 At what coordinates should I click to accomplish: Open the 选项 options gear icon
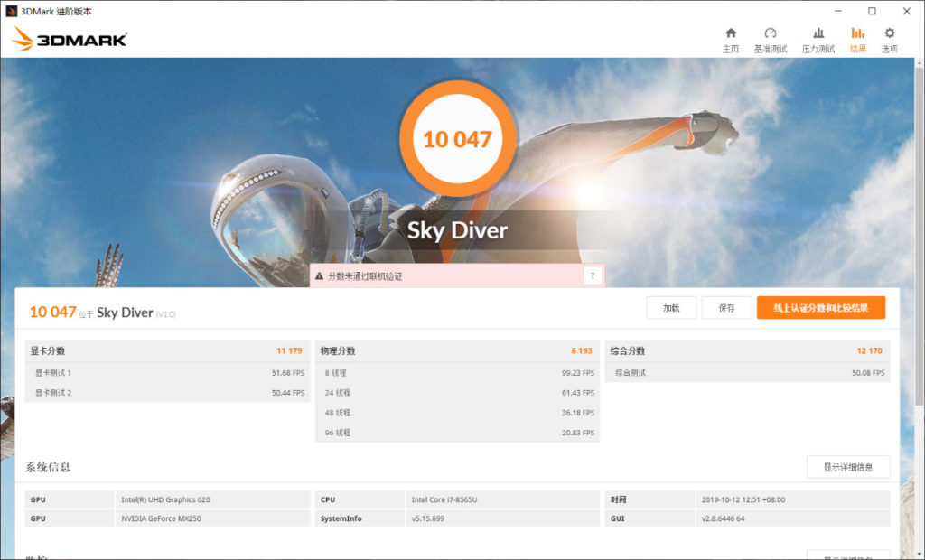890,33
